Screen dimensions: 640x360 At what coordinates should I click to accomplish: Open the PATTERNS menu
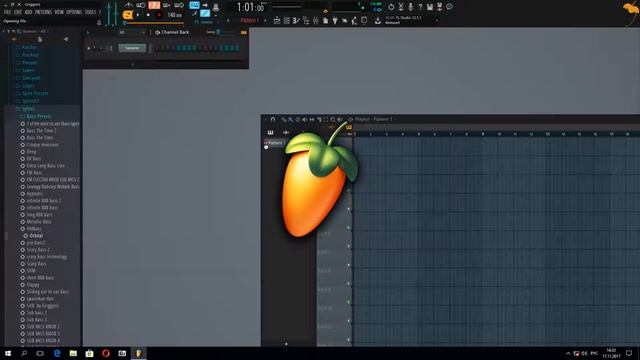pos(43,12)
